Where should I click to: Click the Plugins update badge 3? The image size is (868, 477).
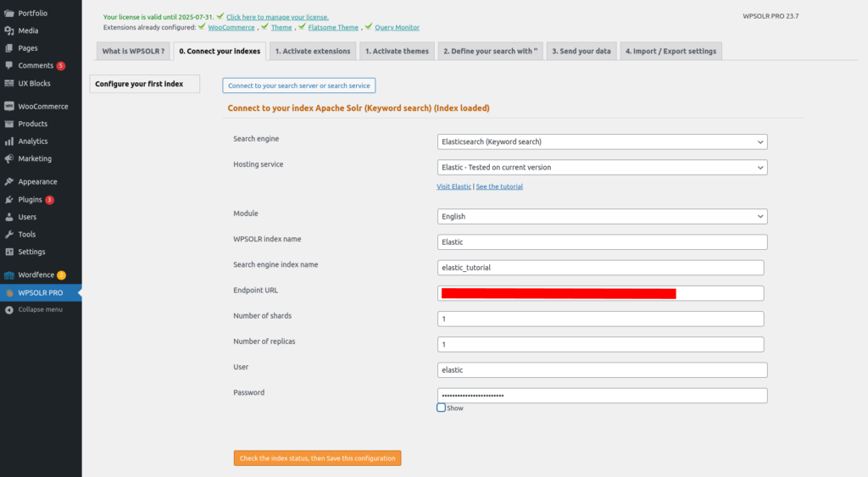click(x=49, y=200)
